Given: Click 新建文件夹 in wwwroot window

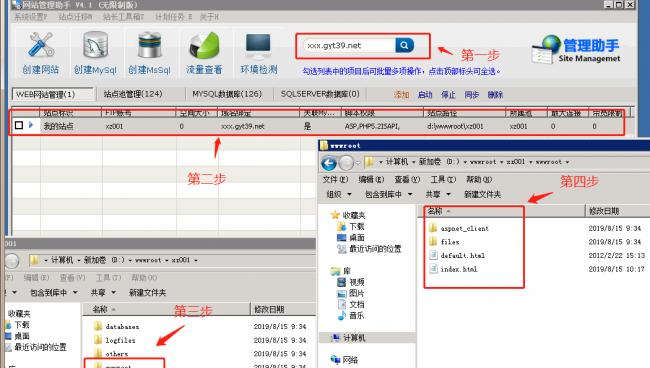Looking at the screenshot, I should (483, 194).
